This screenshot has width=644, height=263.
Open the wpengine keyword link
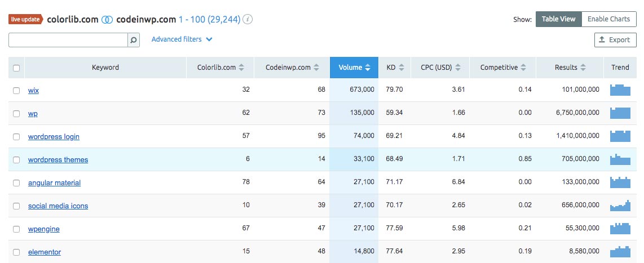[x=43, y=229]
